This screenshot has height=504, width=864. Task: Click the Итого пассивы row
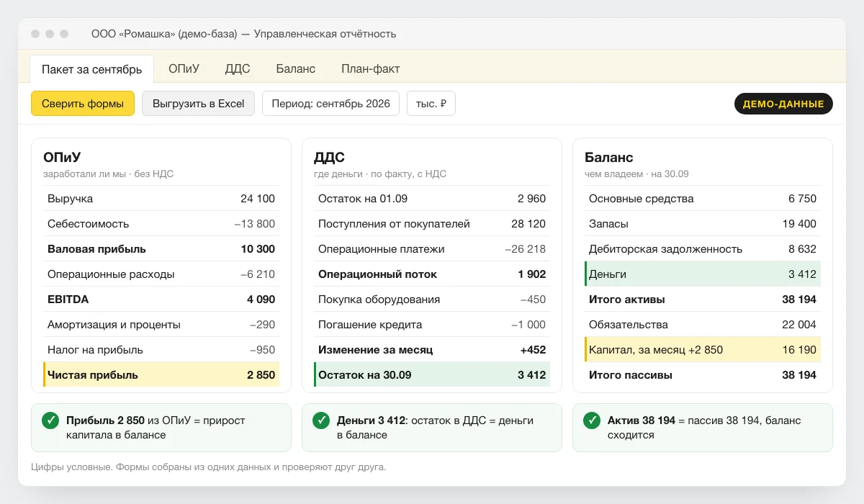click(x=703, y=375)
